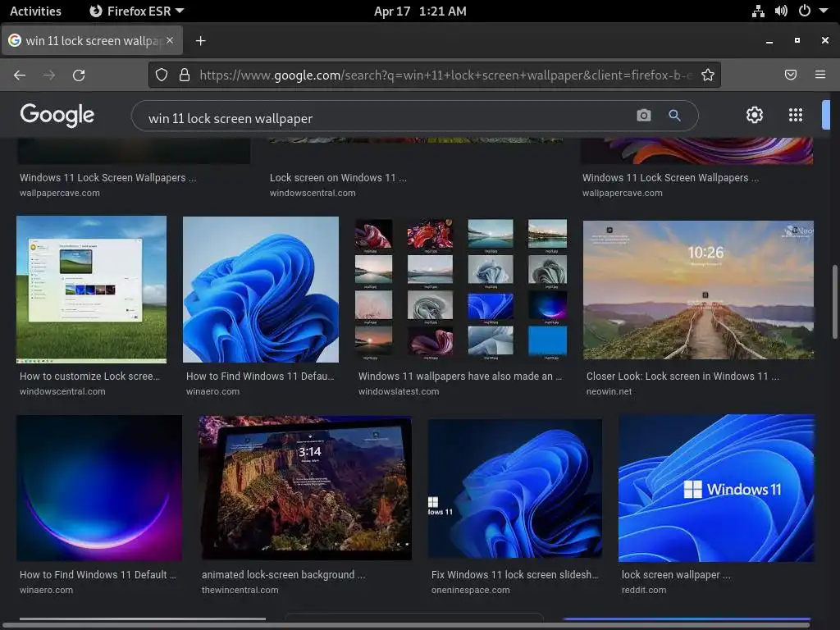
Task: Open 10:26 lock screen landscape thumbnail
Action: tap(699, 290)
